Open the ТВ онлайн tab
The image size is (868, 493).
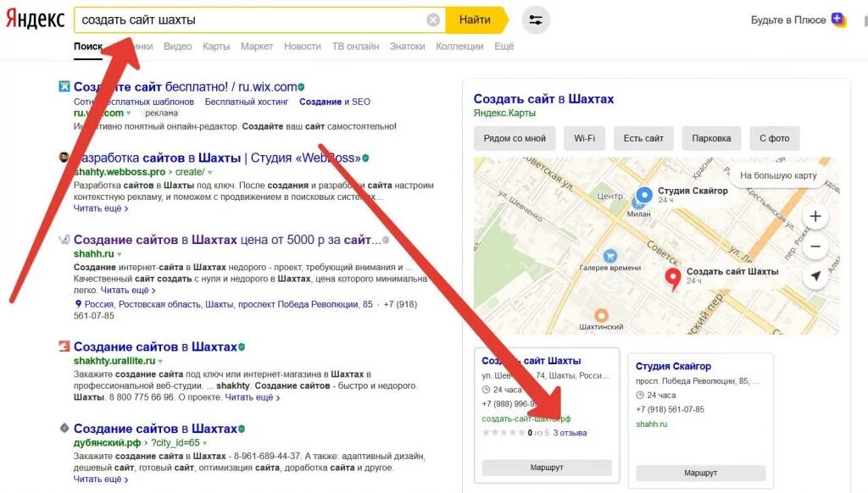tap(355, 47)
